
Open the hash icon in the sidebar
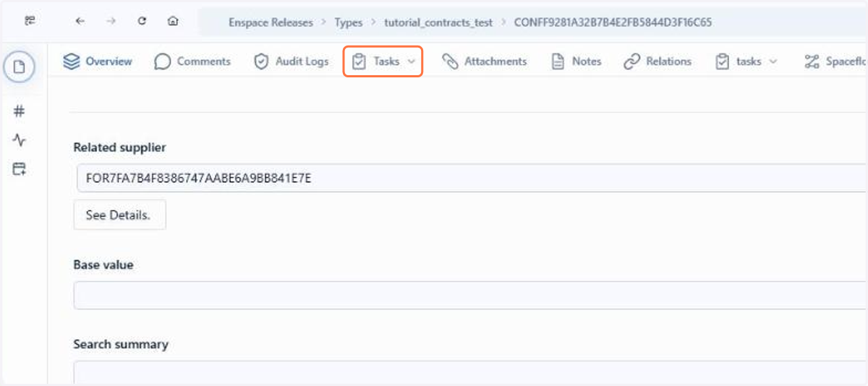click(20, 111)
